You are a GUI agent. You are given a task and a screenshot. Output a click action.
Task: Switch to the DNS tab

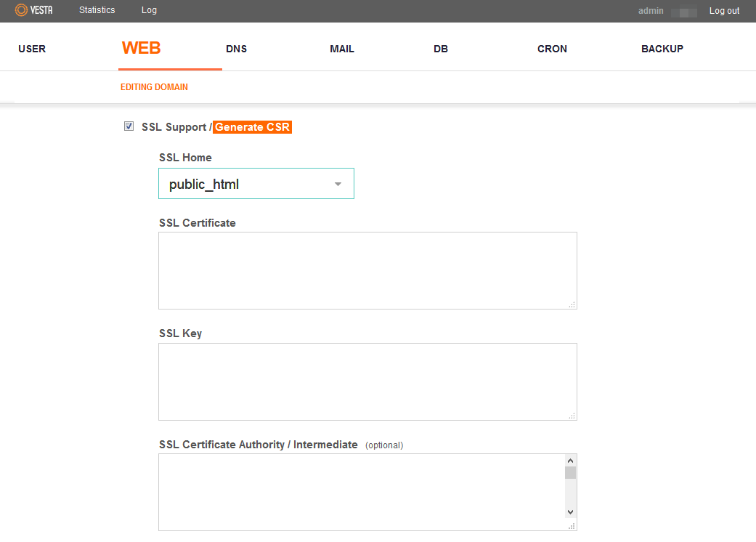[x=236, y=49]
